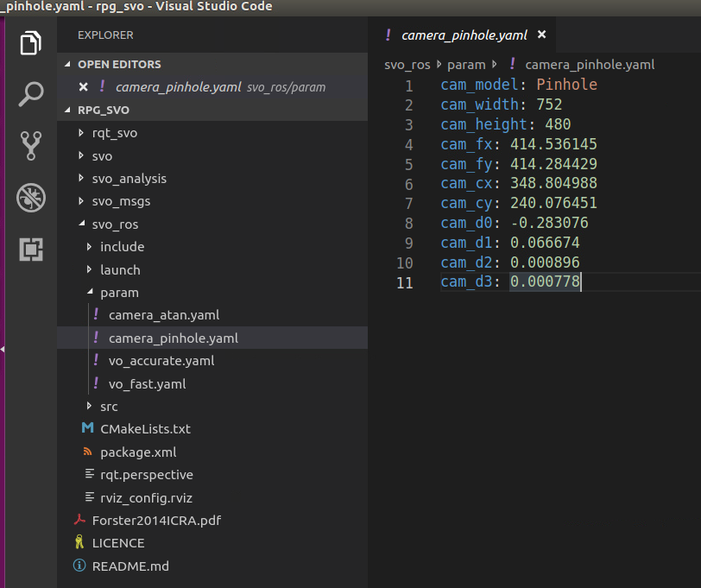Screen dimensions: 701x588
Task: Open rviz_config.rviz file
Action: [146, 498]
